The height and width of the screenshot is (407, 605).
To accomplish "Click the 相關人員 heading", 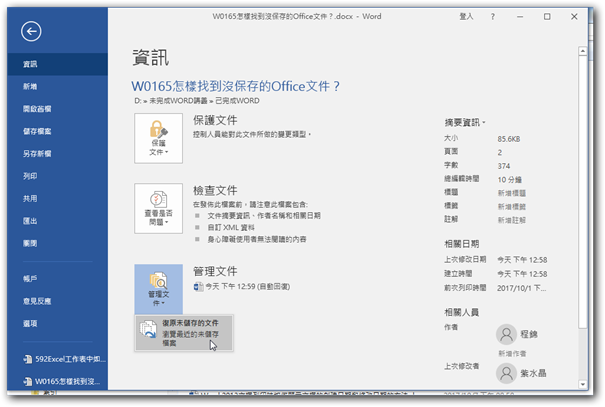I will tap(461, 312).
